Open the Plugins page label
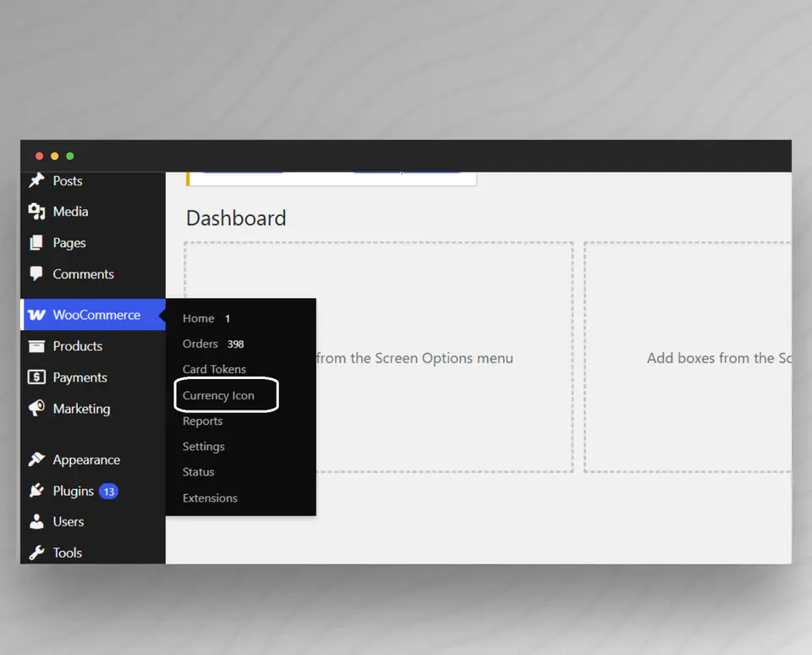Image resolution: width=812 pixels, height=655 pixels. click(74, 491)
